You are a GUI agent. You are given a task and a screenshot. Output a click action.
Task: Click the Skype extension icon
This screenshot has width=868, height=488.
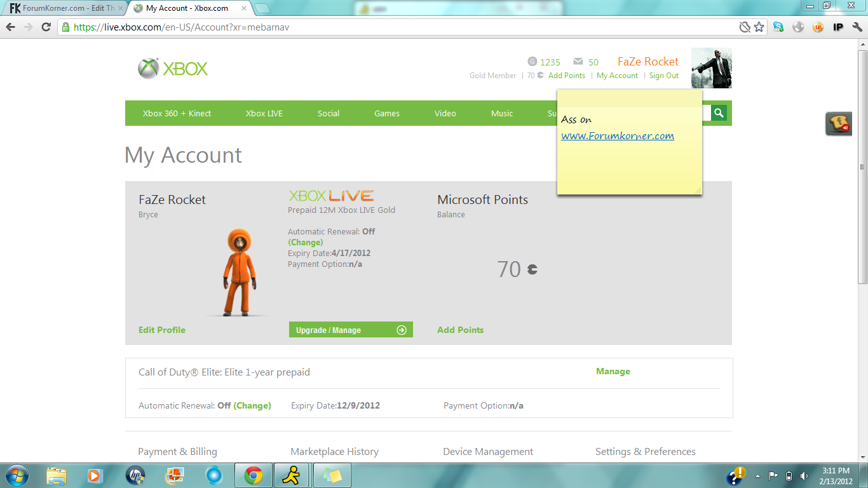point(778,27)
